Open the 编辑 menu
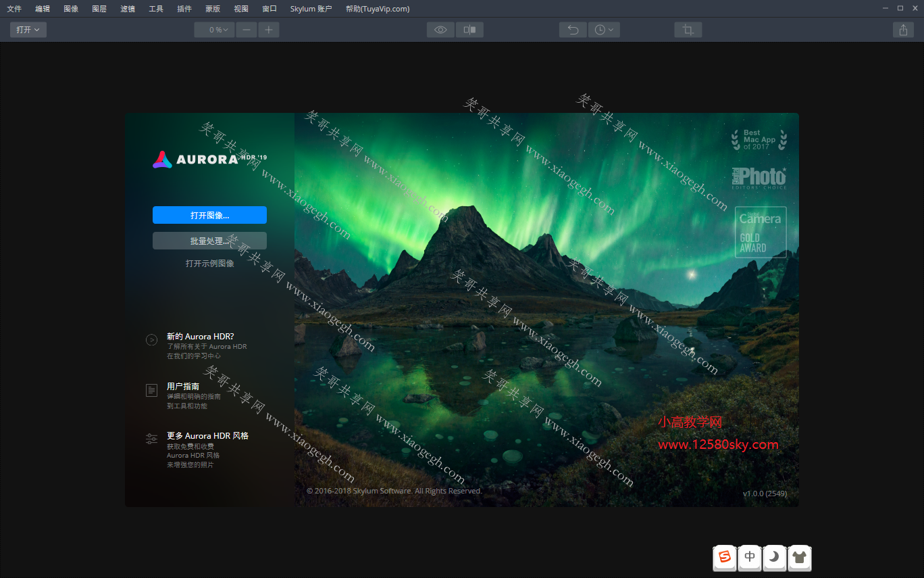The image size is (924, 578). tap(43, 9)
